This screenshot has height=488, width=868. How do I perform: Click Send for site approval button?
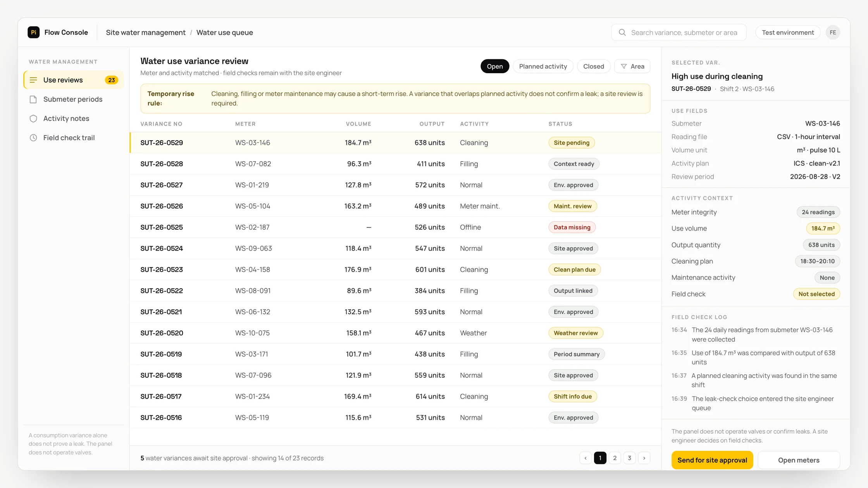(x=712, y=460)
